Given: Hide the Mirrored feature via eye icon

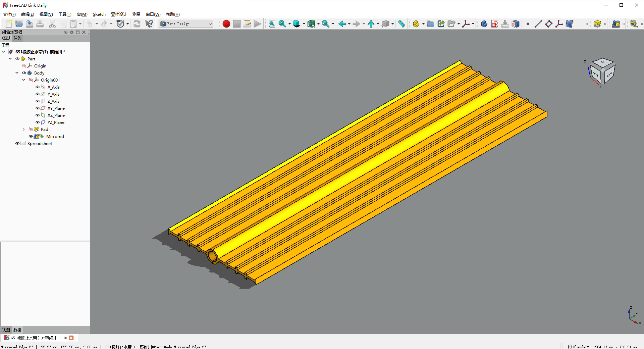Looking at the screenshot, I should click(x=31, y=136).
